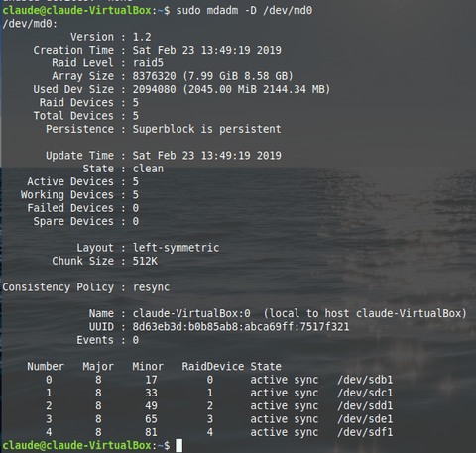Image resolution: width=476 pixels, height=453 pixels.
Task: Click the 'Working Devices' label
Action: (x=67, y=195)
